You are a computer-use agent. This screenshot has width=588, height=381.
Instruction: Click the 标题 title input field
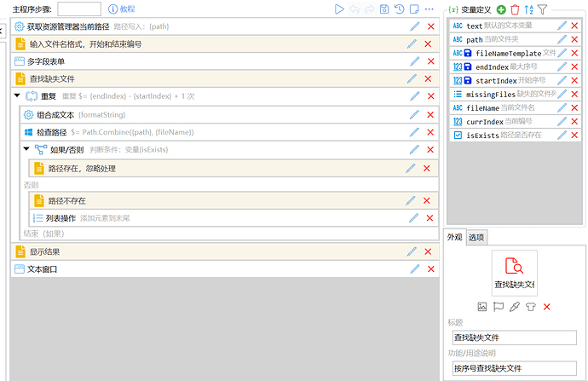tap(515, 338)
